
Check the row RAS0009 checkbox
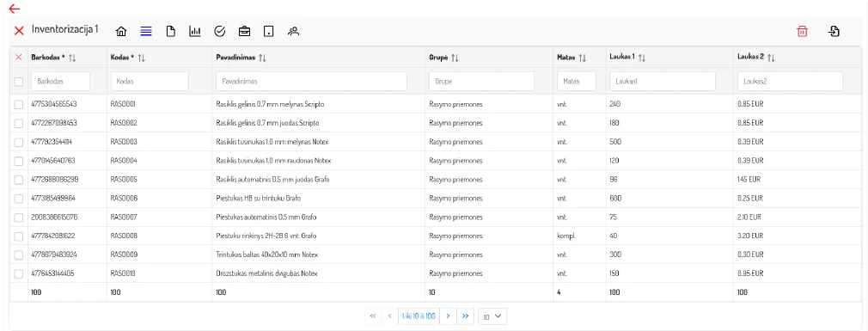tap(19, 254)
